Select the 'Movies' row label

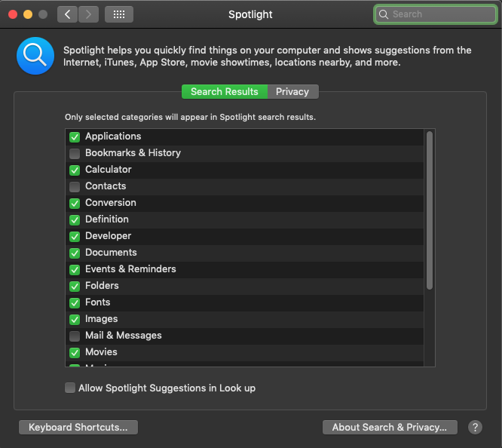point(101,352)
